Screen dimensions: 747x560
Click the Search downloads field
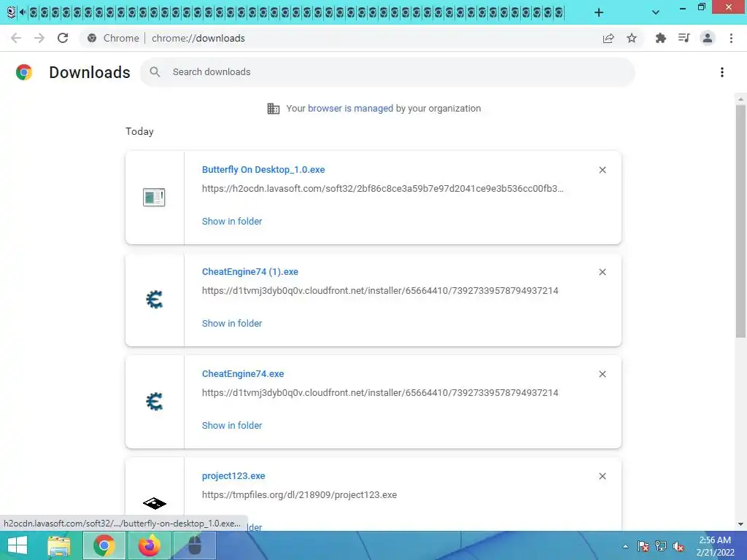[x=387, y=72]
